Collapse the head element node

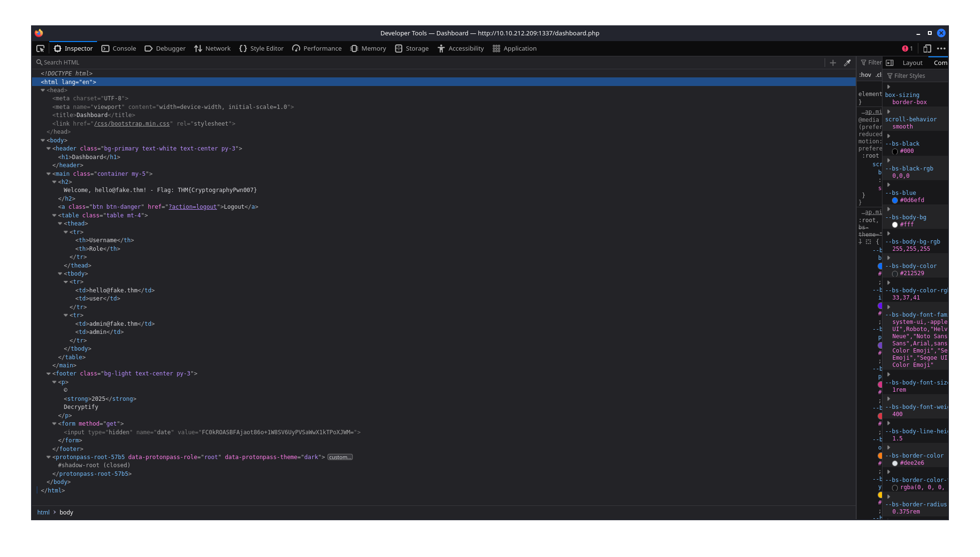click(43, 90)
